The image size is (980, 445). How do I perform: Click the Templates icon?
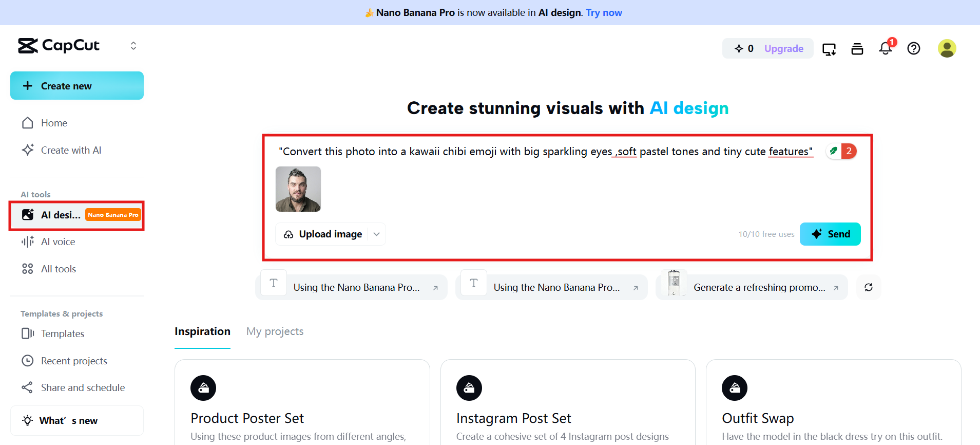28,333
